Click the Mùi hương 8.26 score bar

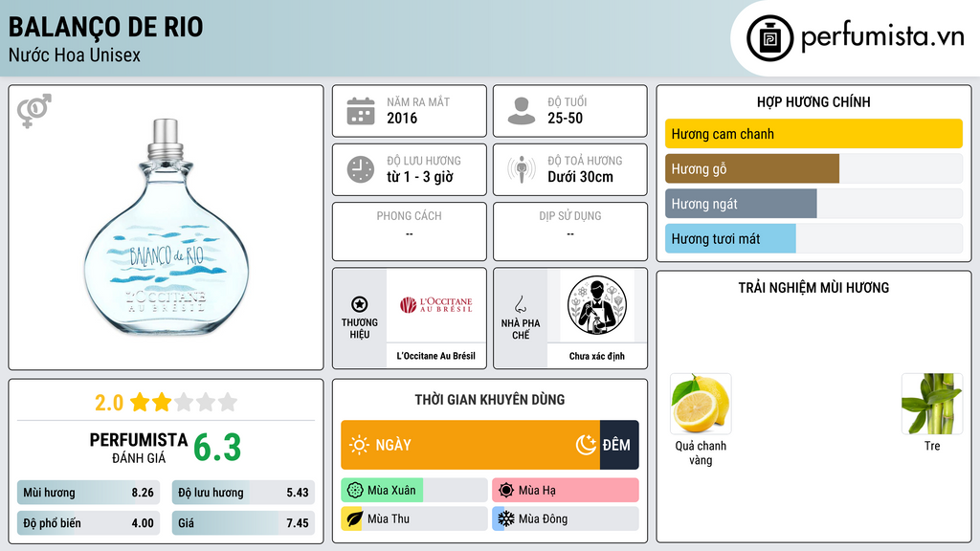point(88,493)
